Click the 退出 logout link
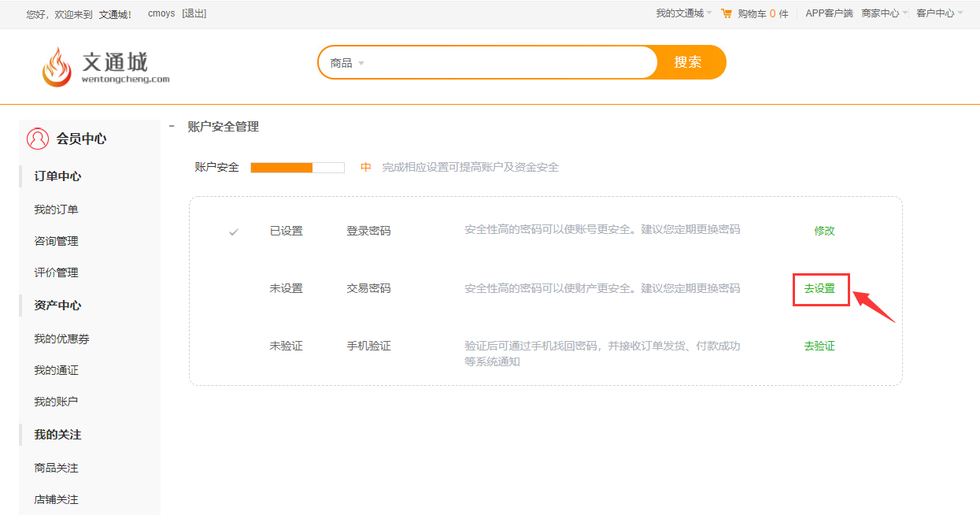The height and width of the screenshot is (515, 980). [194, 13]
